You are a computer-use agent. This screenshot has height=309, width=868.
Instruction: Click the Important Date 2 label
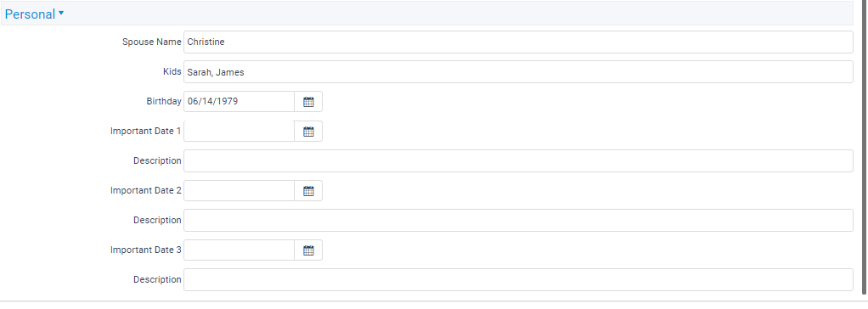click(145, 190)
